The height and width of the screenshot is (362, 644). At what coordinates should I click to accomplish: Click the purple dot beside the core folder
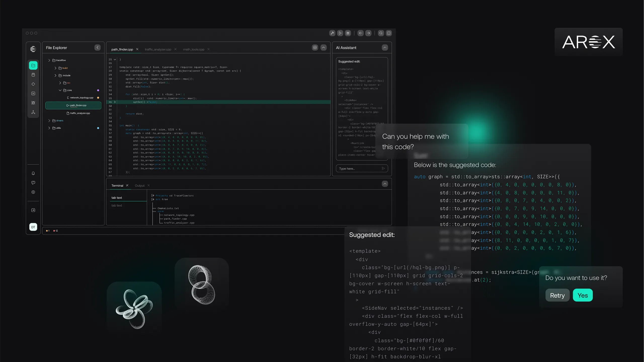98,90
